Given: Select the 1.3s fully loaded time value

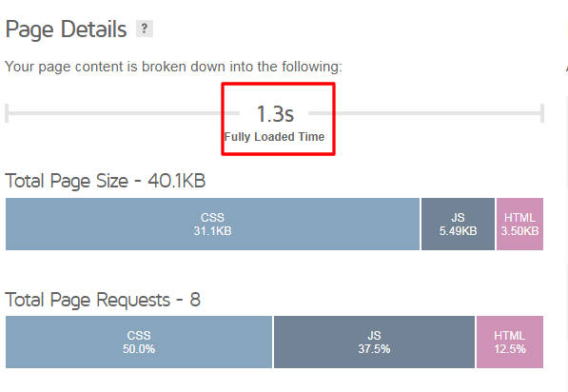Looking at the screenshot, I should point(275,114).
